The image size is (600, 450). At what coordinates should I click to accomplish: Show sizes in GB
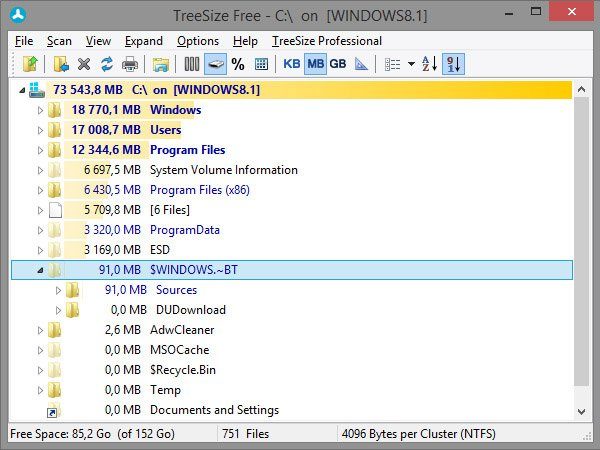pyautogui.click(x=338, y=64)
